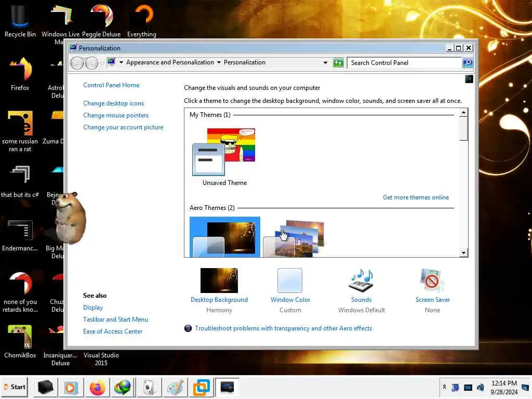Open Internet Download Manager taskbar icon
The image size is (532, 399).
pos(123,387)
